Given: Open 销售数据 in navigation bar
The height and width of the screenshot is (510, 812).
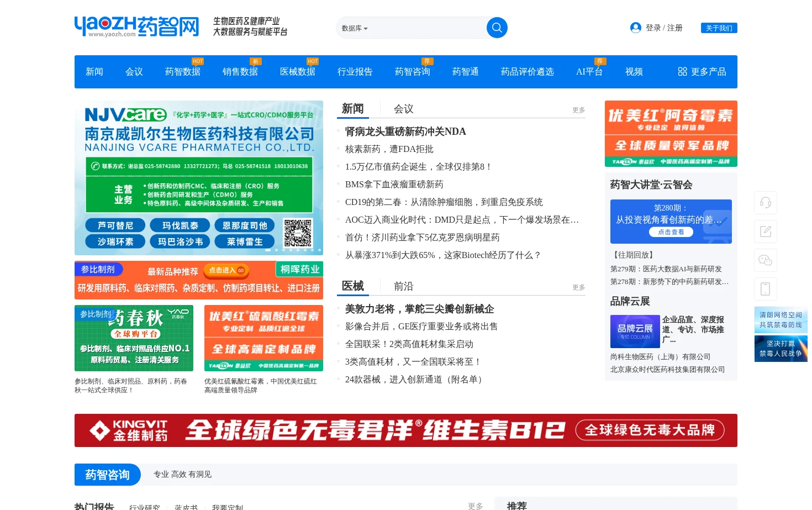Looking at the screenshot, I should tap(240, 72).
